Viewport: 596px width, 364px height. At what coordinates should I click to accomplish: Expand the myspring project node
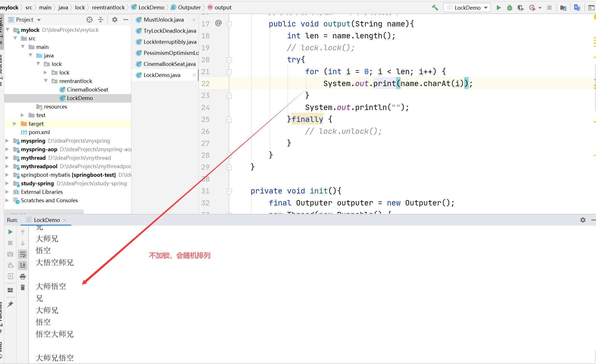[7, 141]
